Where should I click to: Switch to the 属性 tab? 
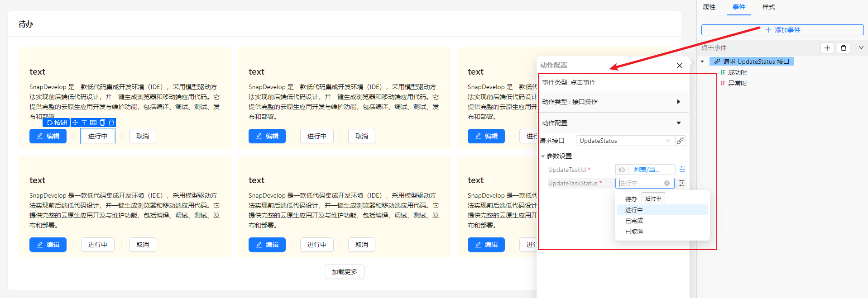[709, 7]
